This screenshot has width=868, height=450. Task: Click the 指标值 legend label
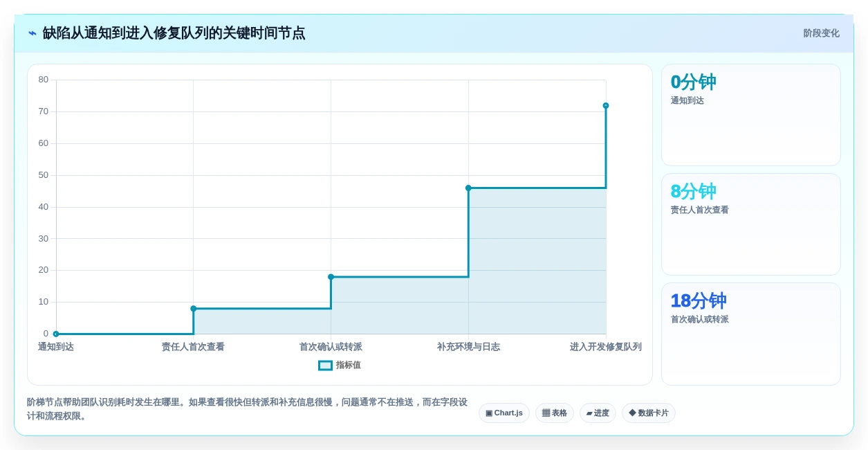pos(349,366)
